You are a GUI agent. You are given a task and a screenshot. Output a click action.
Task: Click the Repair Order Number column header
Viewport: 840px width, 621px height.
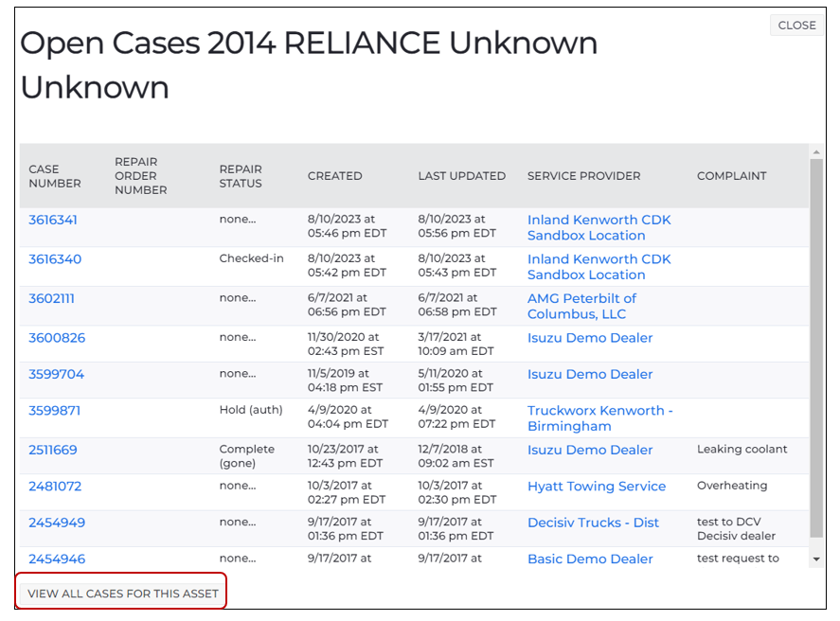pyautogui.click(x=141, y=176)
